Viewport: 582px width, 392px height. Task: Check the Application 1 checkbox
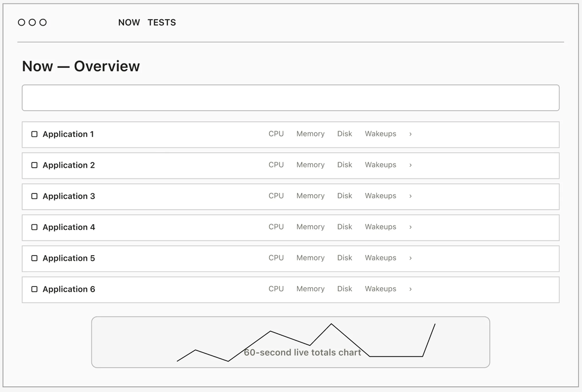[34, 134]
